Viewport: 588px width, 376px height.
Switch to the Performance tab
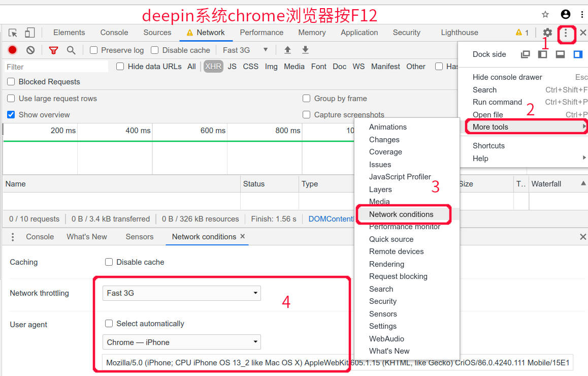tap(262, 33)
